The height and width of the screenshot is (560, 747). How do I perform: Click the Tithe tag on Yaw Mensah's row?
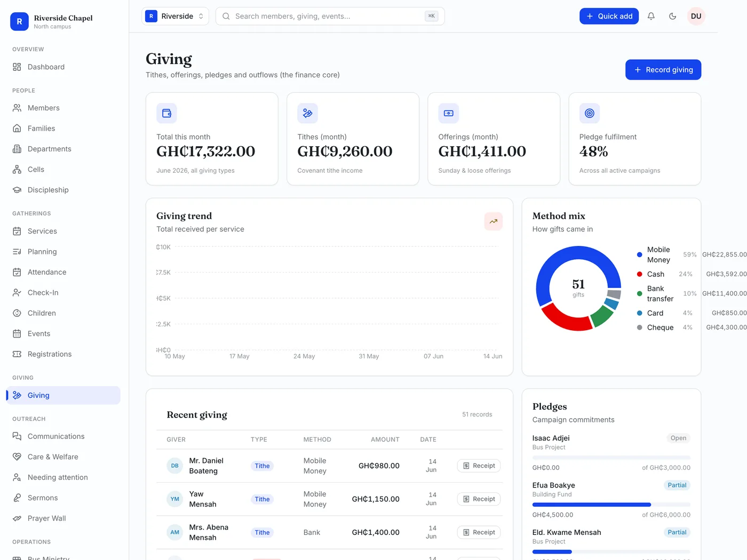262,499
